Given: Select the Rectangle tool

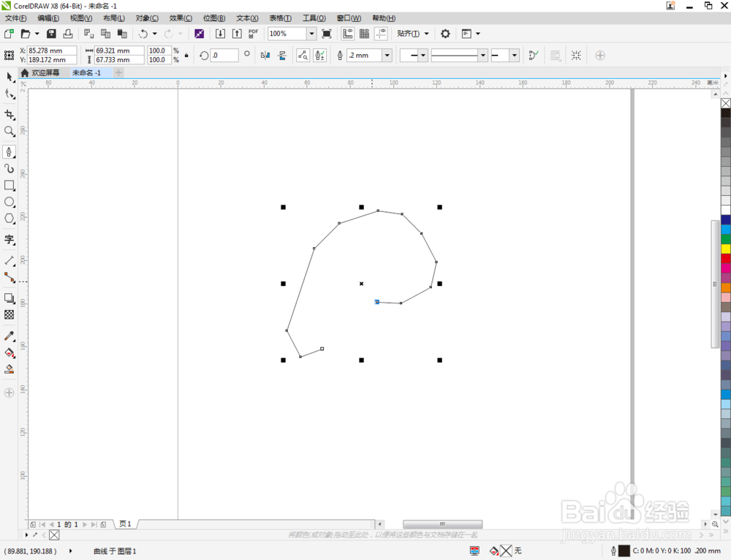Looking at the screenshot, I should click(x=10, y=185).
